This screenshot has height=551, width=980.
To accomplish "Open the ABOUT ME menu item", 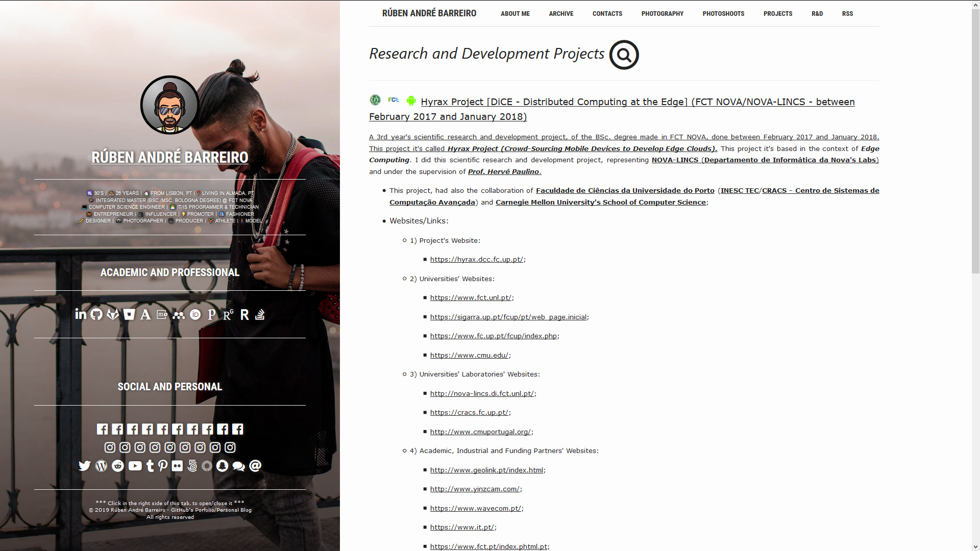I will click(515, 14).
